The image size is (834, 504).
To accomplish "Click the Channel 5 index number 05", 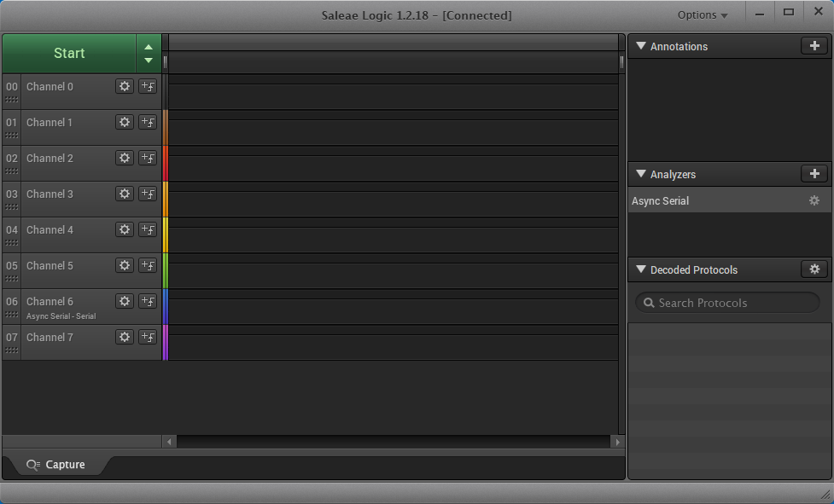I will point(12,265).
